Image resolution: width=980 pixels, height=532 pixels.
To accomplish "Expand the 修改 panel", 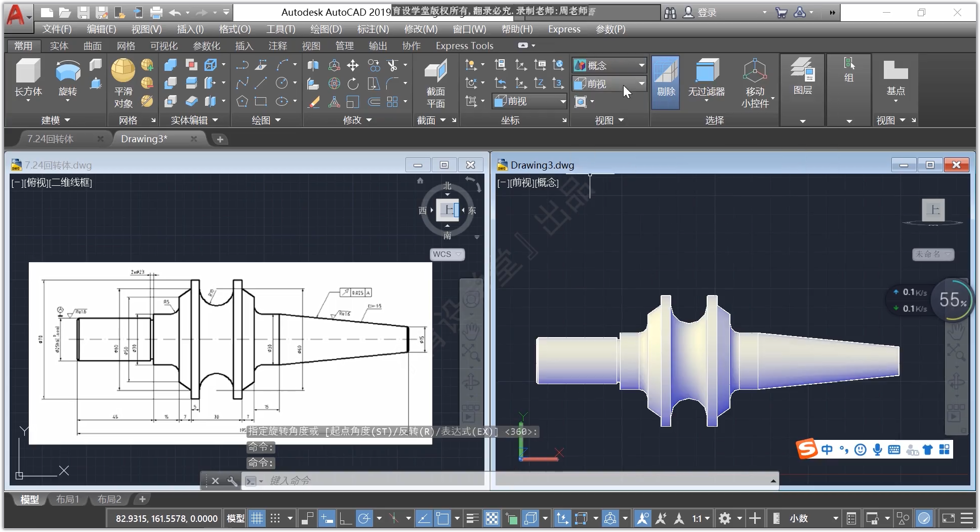I will click(x=357, y=120).
